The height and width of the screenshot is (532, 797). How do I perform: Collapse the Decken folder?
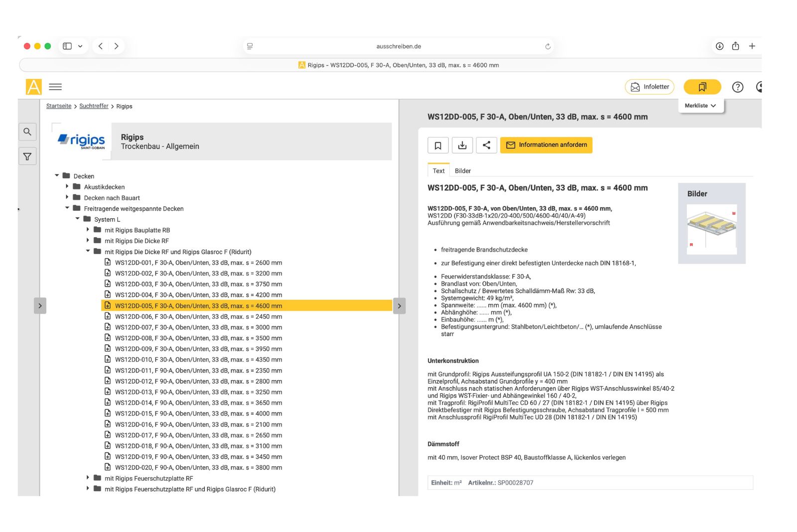point(57,175)
